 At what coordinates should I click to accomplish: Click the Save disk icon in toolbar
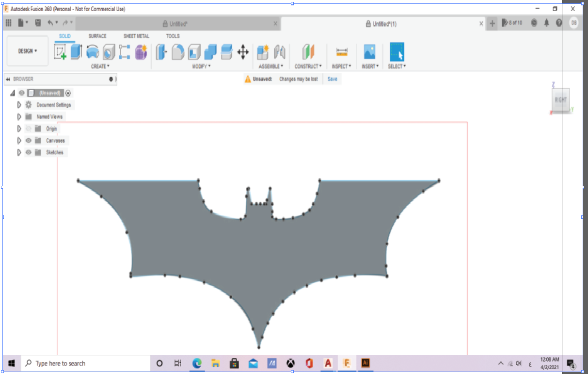click(38, 23)
